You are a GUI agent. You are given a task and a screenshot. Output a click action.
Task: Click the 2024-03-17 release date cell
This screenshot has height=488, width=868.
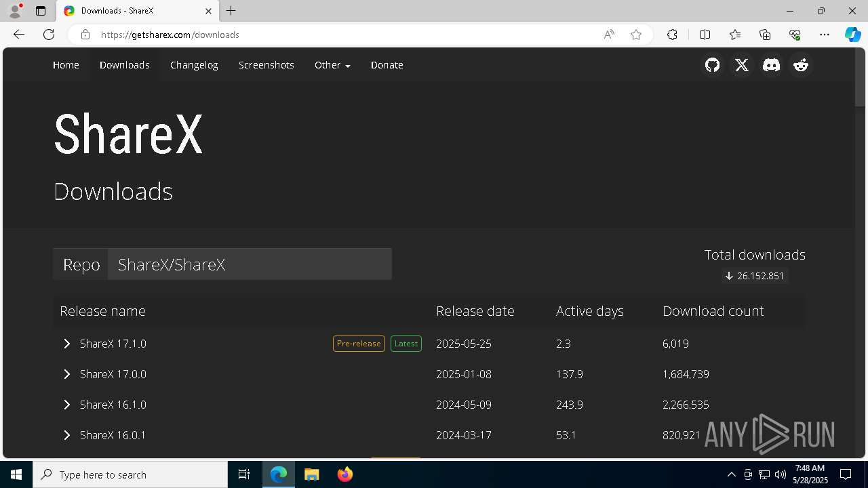pos(464,435)
